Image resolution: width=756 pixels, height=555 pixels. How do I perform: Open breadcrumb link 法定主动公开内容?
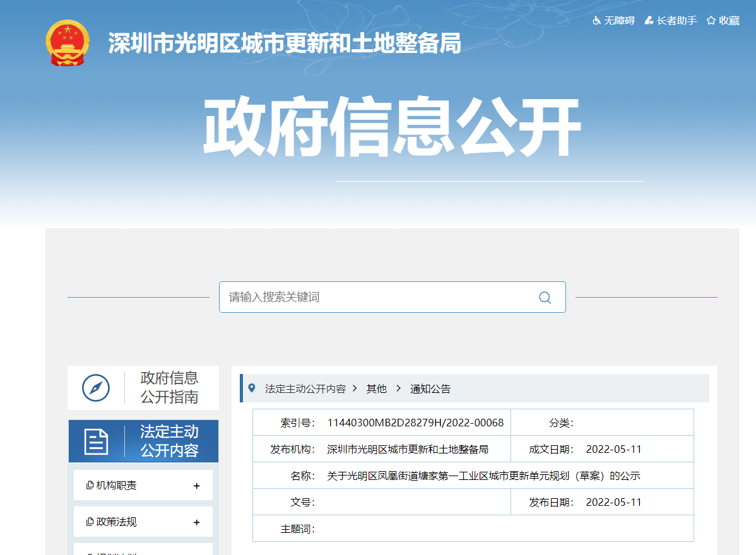pos(305,389)
